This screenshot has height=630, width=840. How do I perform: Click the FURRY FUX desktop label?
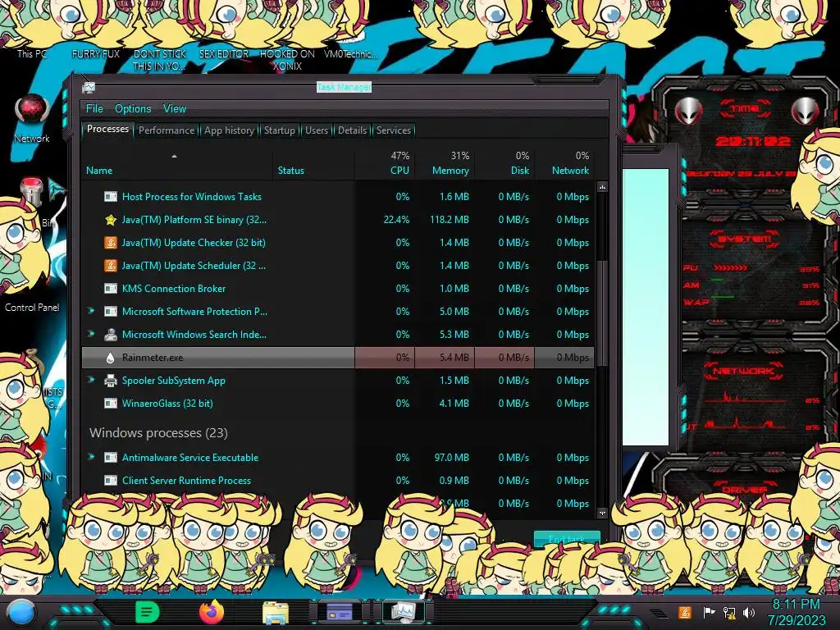tap(96, 53)
